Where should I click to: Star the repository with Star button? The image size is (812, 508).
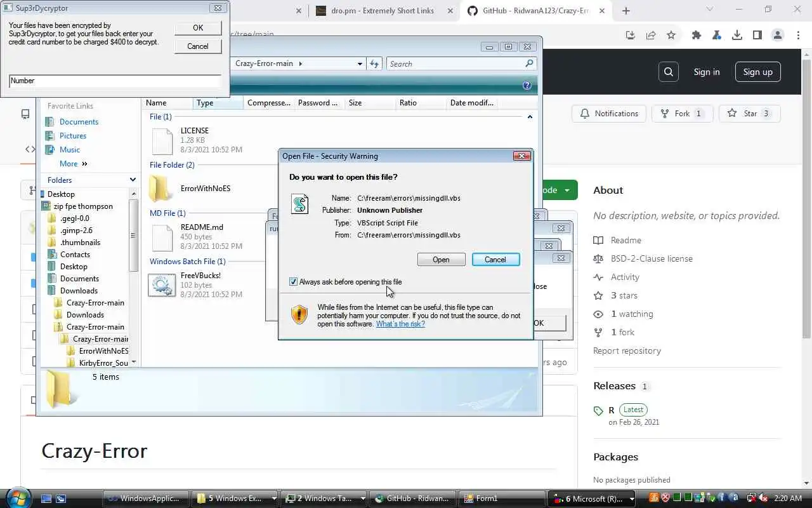pyautogui.click(x=750, y=114)
